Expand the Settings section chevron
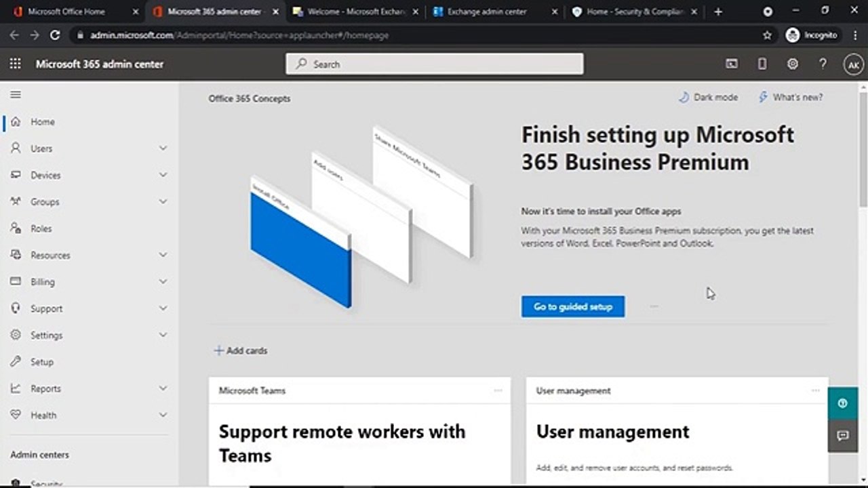The width and height of the screenshot is (868, 488). [x=163, y=335]
